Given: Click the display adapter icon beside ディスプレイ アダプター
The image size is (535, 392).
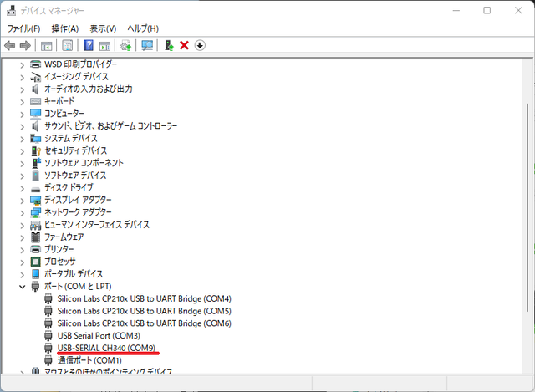Looking at the screenshot, I should (35, 200).
